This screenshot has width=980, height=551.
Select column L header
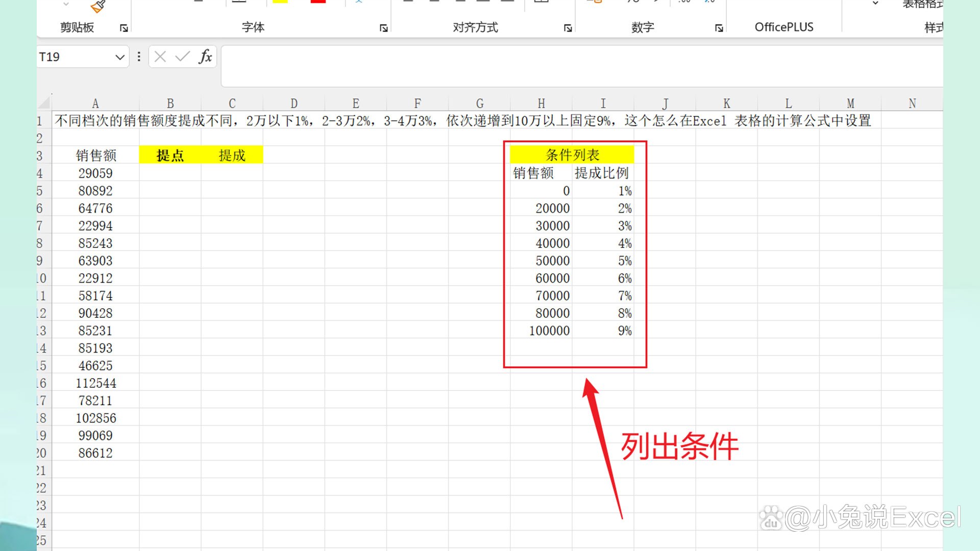coord(788,104)
